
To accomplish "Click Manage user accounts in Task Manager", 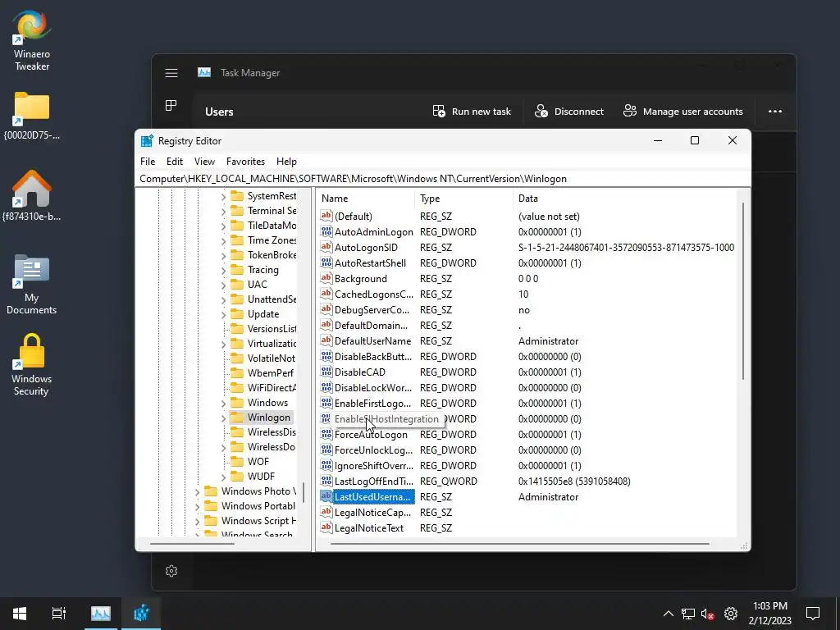I will click(683, 112).
